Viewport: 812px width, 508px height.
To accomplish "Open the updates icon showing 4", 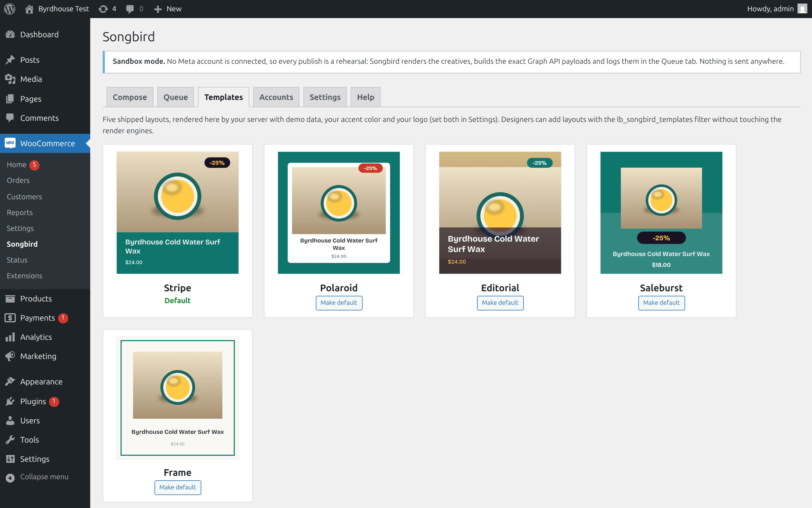I will (103, 9).
